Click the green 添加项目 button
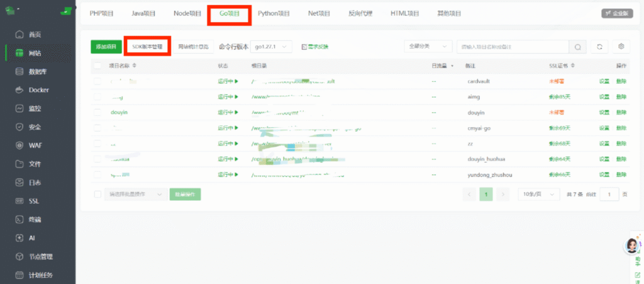Viewport: 644px width, 284px height. [106, 47]
